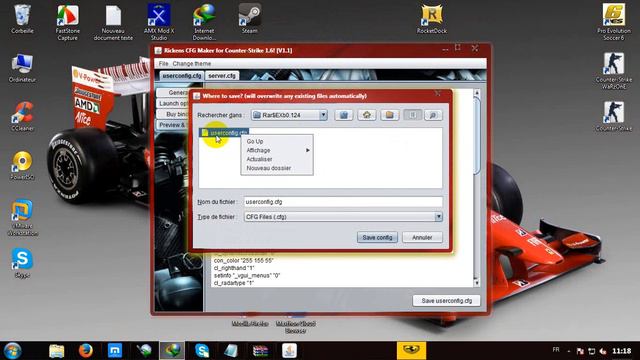The width and height of the screenshot is (640, 360).
Task: Click the Preview & save side button
Action: [173, 124]
